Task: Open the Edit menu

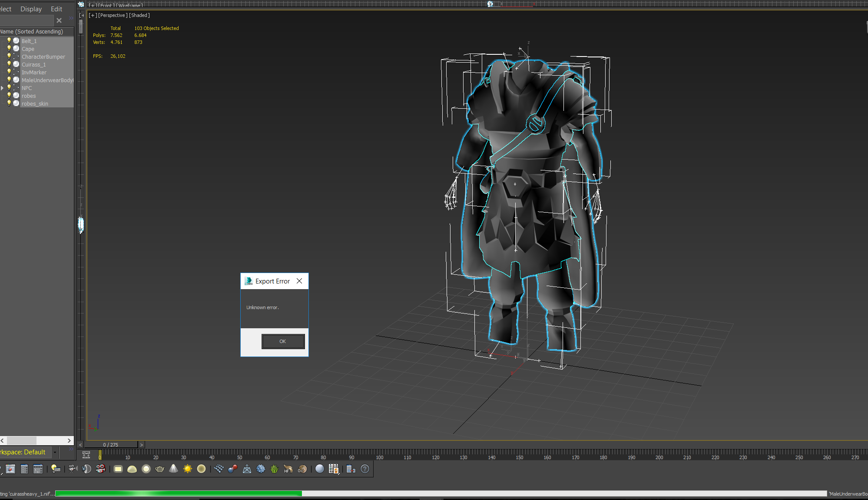Action: [56, 9]
